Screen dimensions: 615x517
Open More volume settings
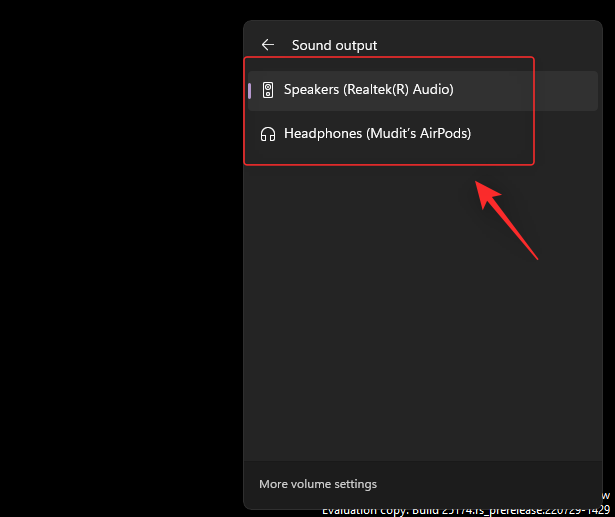317,484
